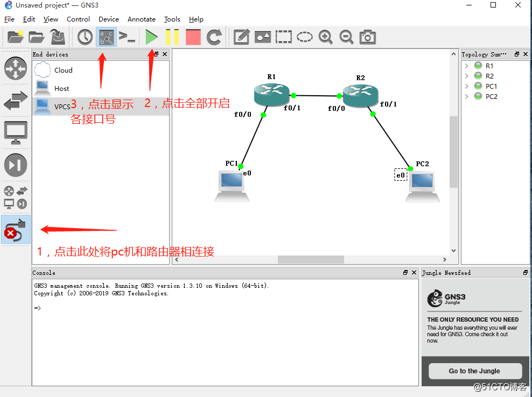Select Host in End devices list
The width and height of the screenshot is (532, 397).
101,88
